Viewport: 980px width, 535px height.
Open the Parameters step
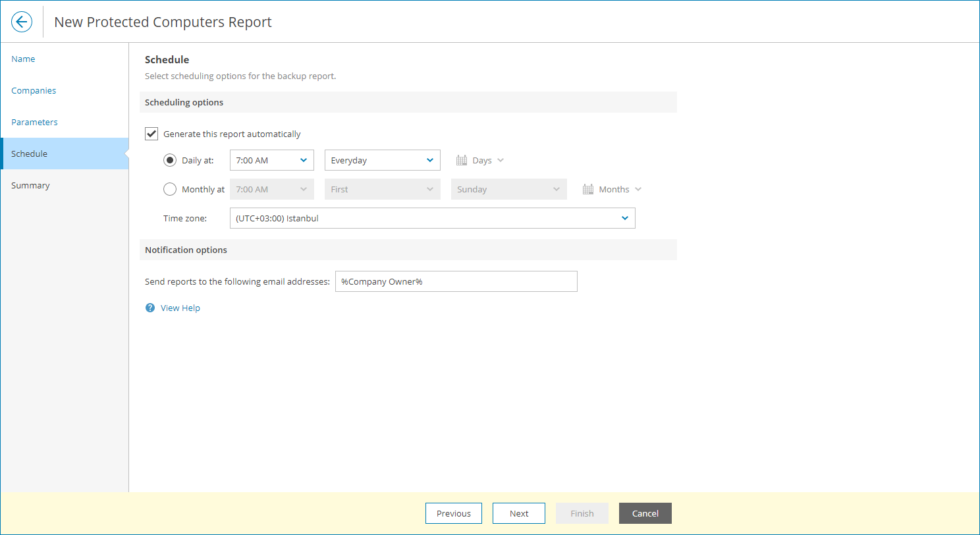click(34, 122)
